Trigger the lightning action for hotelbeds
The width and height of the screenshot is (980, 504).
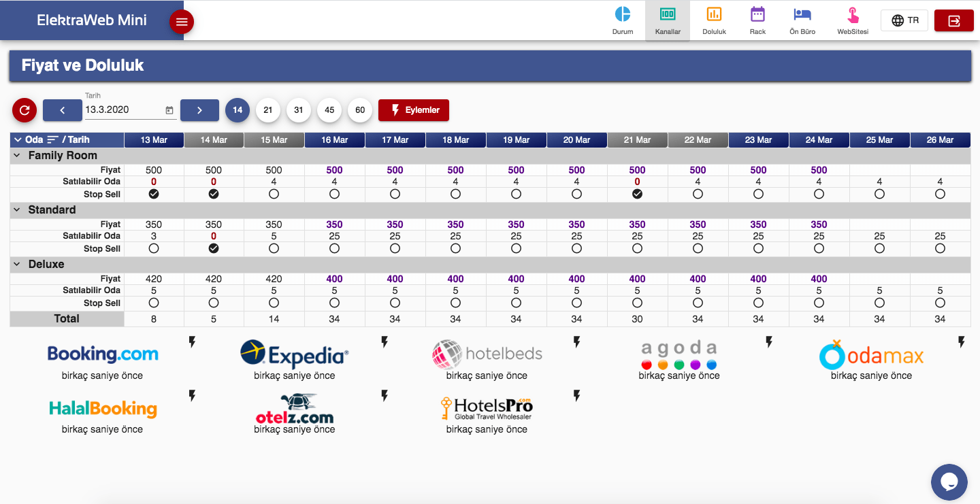tap(576, 341)
